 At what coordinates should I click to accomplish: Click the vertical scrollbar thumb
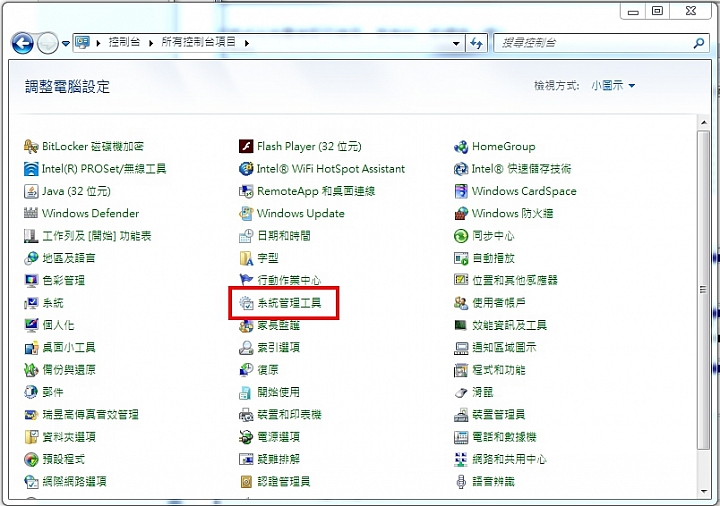click(703, 290)
